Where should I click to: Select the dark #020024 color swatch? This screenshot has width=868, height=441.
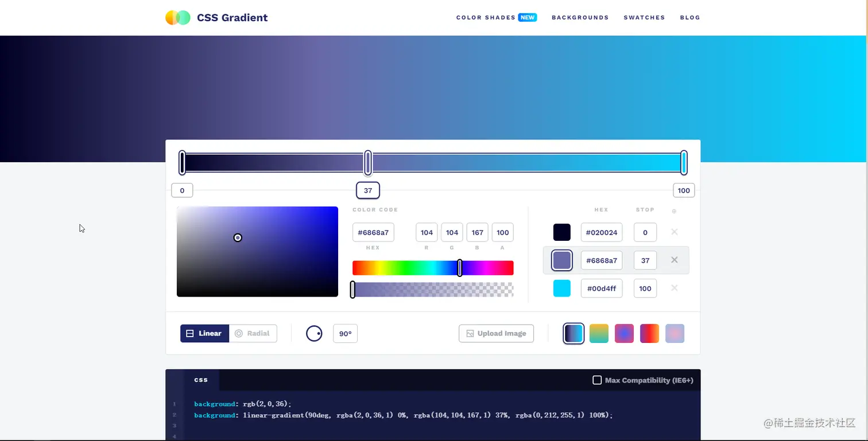(x=562, y=232)
